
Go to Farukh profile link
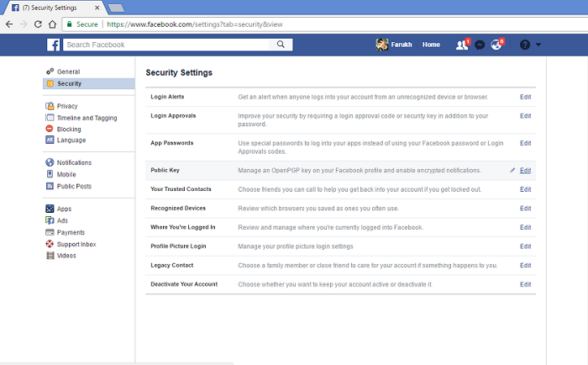click(x=402, y=45)
